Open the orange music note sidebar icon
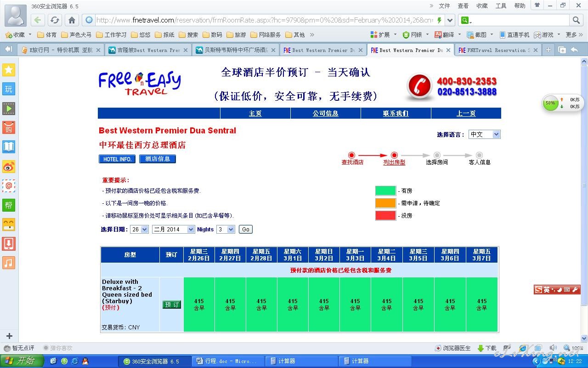 pyautogui.click(x=9, y=263)
